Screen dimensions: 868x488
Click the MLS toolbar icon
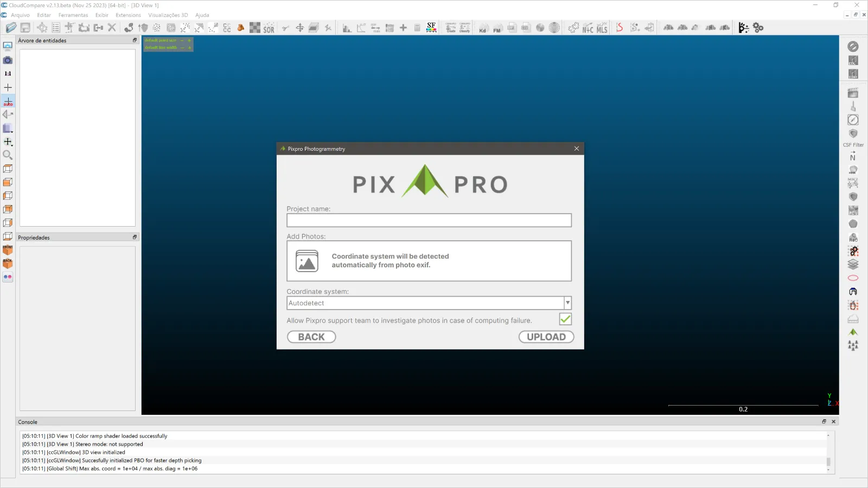[x=602, y=28]
